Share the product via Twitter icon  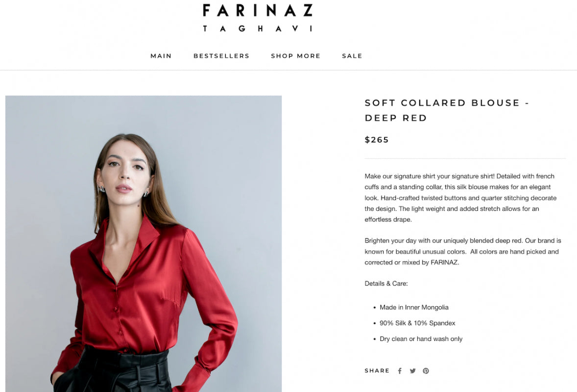coord(413,371)
